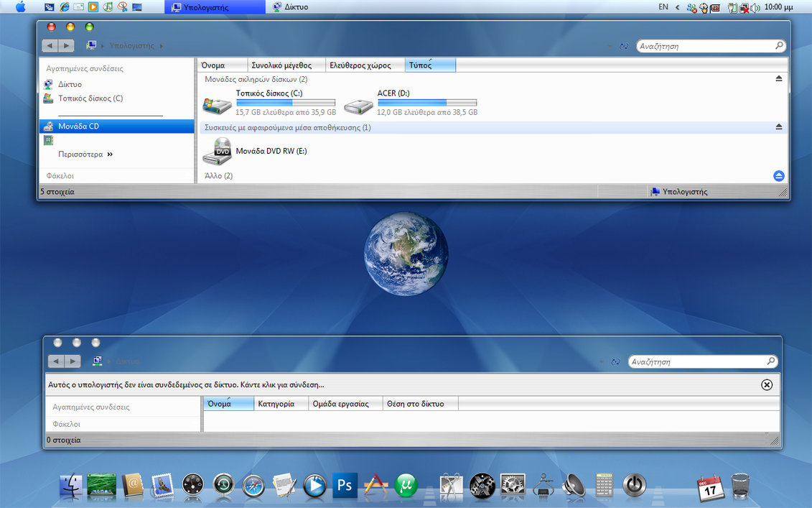Viewport: 812px width, 508px height.
Task: Switch to the Δίκτυο taskbar window
Action: tap(291, 7)
